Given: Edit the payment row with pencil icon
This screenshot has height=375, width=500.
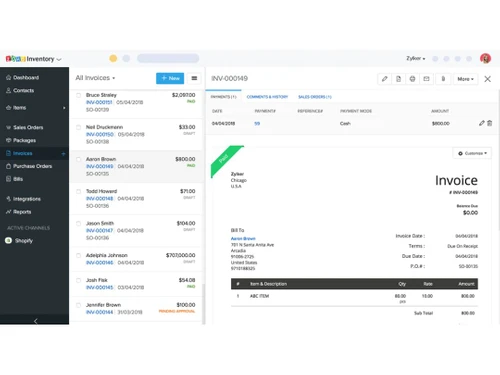Looking at the screenshot, I should click(482, 123).
